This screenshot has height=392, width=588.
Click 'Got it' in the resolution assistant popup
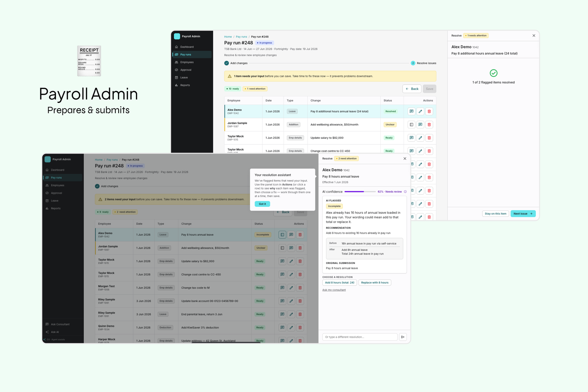[262, 204]
